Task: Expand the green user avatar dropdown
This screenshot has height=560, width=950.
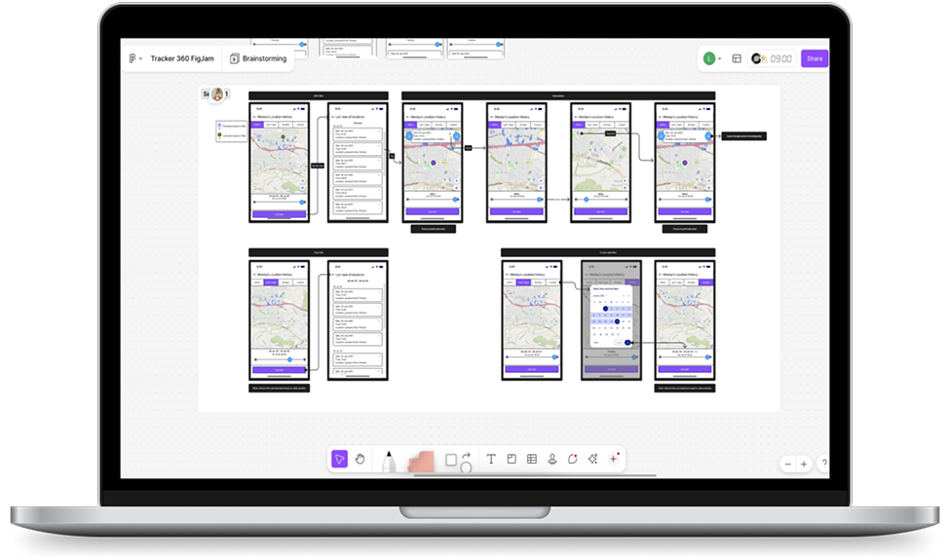Action: tap(712, 58)
